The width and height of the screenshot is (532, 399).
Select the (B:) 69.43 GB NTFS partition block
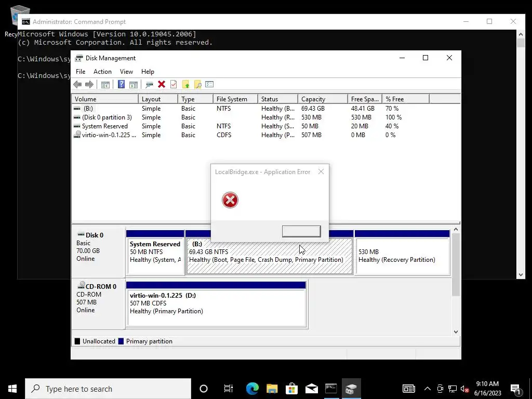click(x=270, y=257)
